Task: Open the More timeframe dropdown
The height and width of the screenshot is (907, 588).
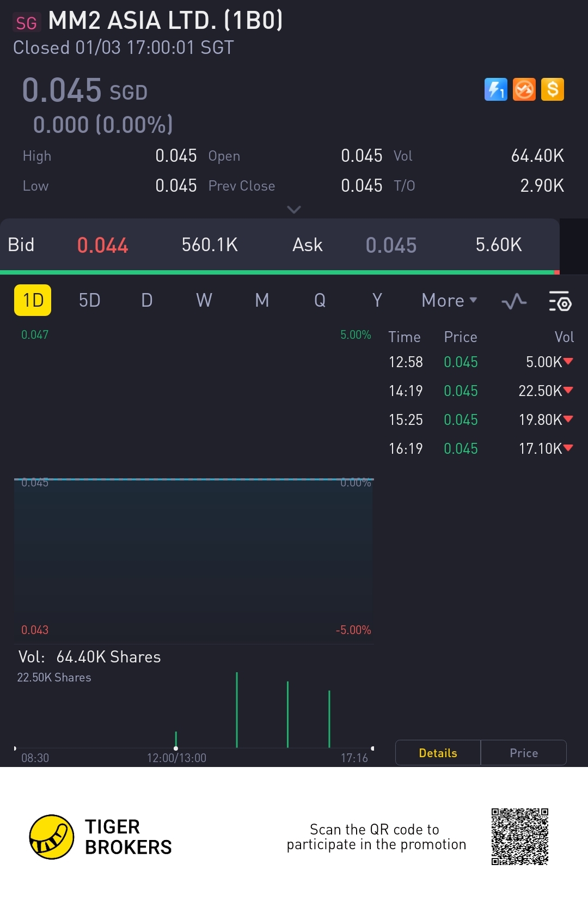Action: (449, 301)
